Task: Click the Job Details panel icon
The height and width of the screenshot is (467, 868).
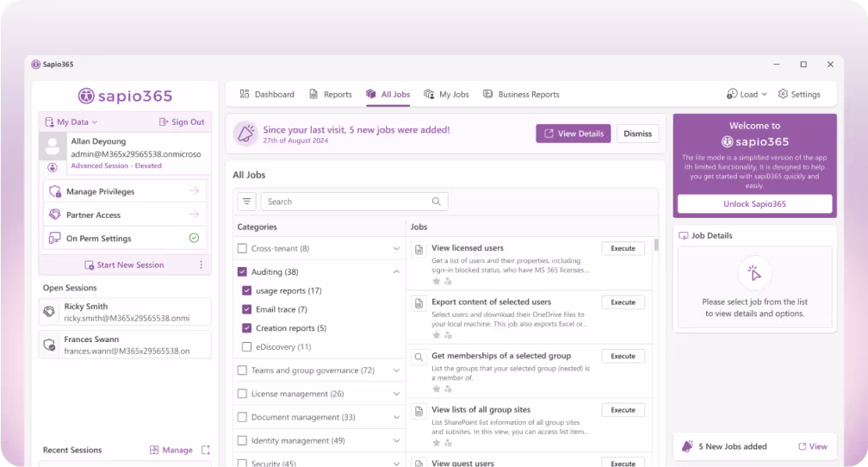Action: 684,235
